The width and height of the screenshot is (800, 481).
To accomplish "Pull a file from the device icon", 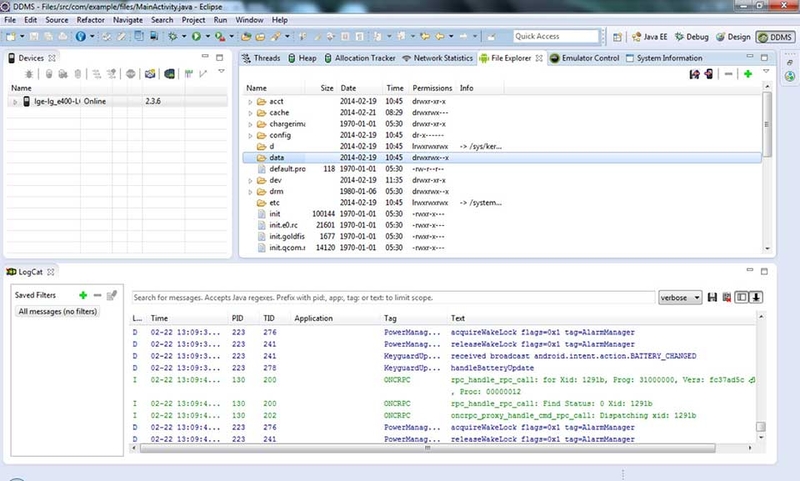I will click(694, 74).
